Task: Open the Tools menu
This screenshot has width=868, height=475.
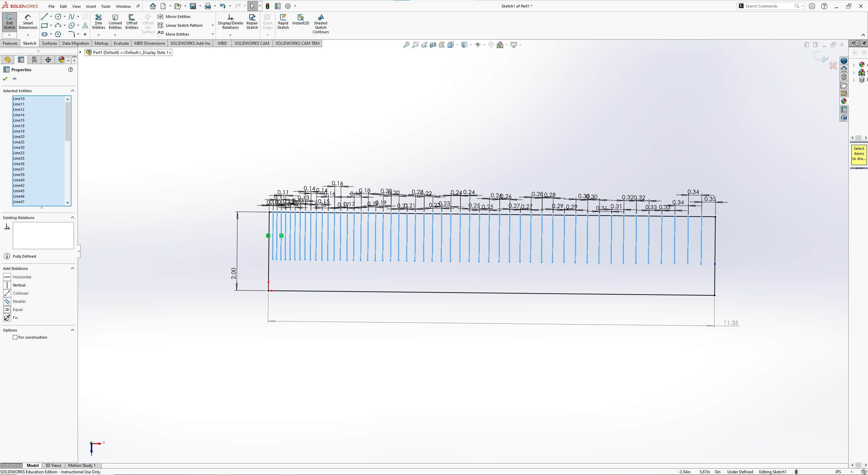Action: pos(106,6)
